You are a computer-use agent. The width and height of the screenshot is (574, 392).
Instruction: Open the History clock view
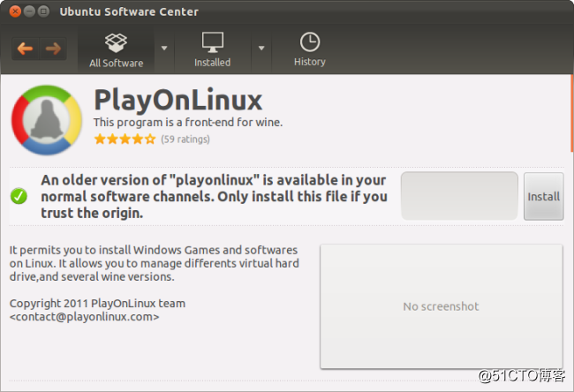tap(310, 50)
